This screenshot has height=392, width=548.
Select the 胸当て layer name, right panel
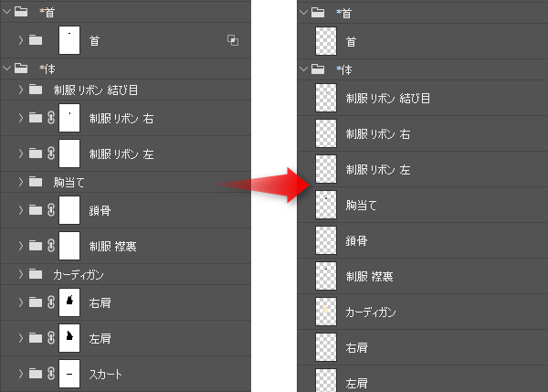361,205
